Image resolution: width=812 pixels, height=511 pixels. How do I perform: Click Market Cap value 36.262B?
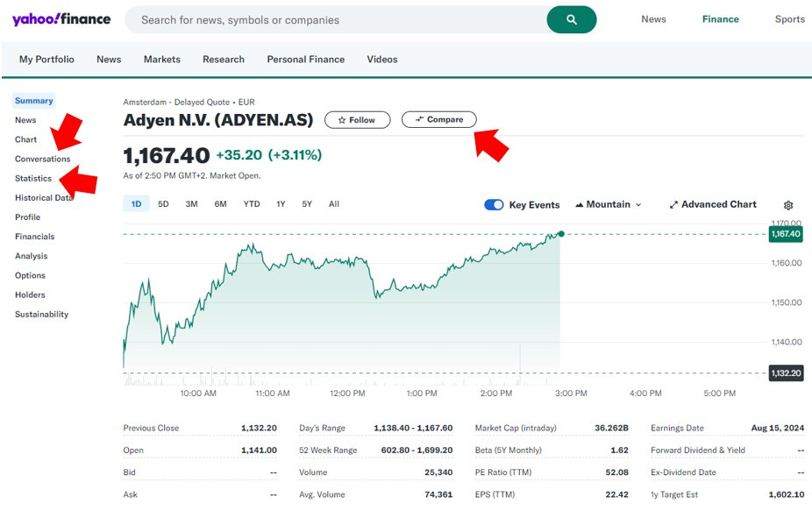tap(611, 428)
